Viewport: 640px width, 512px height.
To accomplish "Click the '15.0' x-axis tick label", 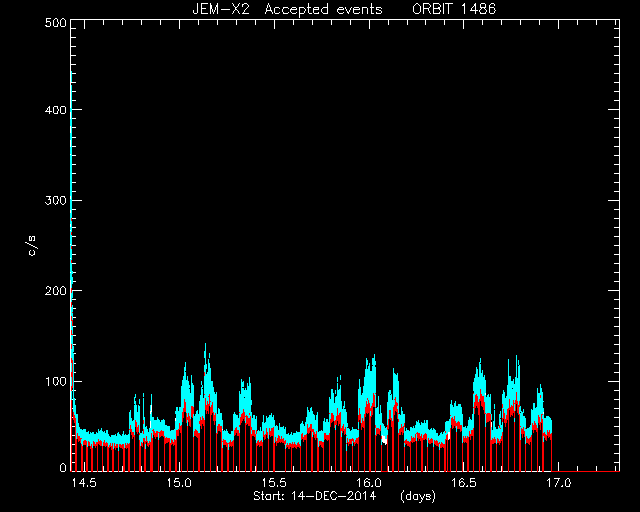I will pyautogui.click(x=179, y=483).
